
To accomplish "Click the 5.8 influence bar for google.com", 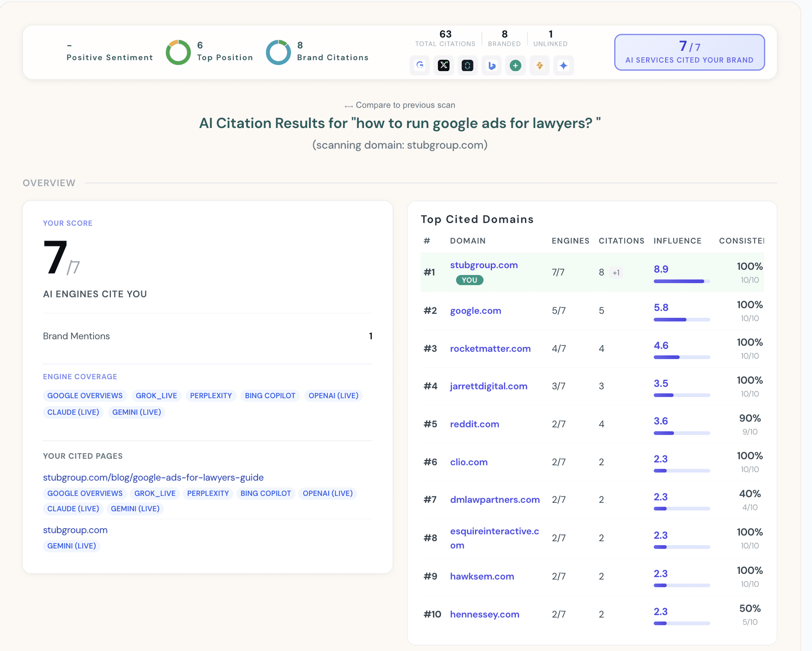I will 682,320.
